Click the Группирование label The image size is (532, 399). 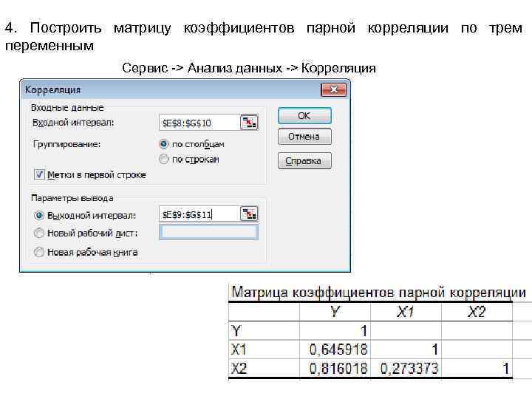click(x=66, y=144)
